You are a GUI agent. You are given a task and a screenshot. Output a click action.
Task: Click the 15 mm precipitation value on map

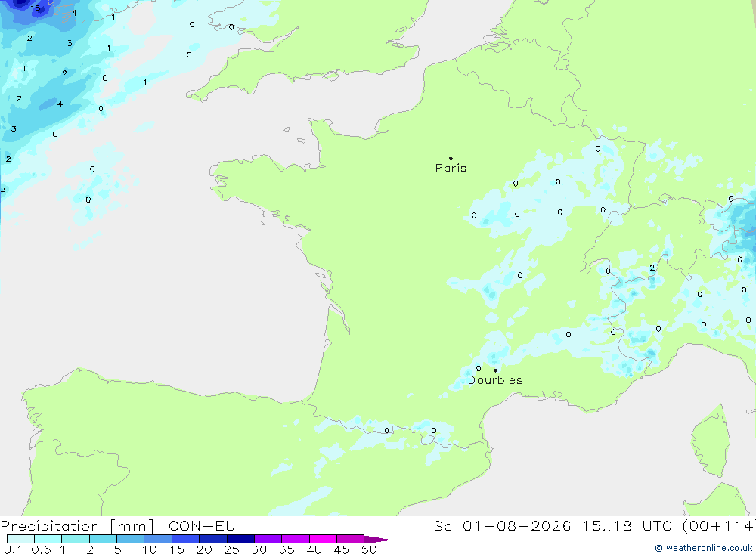(x=36, y=8)
